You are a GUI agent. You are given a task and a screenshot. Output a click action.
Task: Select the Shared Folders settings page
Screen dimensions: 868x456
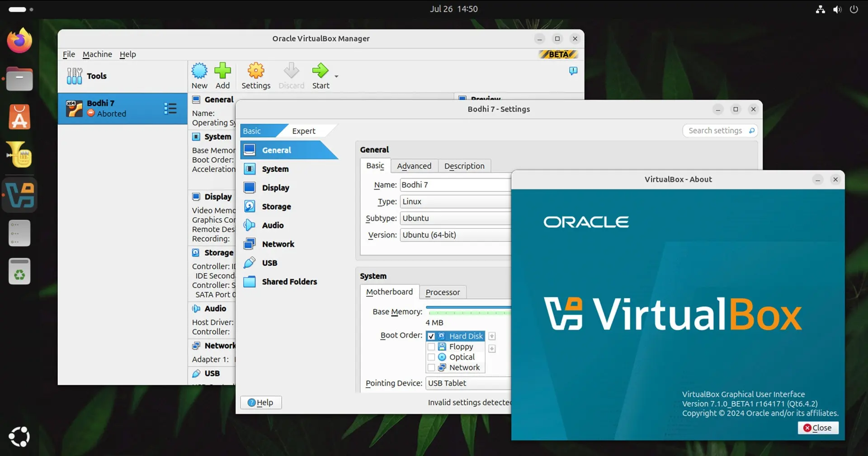(x=289, y=281)
